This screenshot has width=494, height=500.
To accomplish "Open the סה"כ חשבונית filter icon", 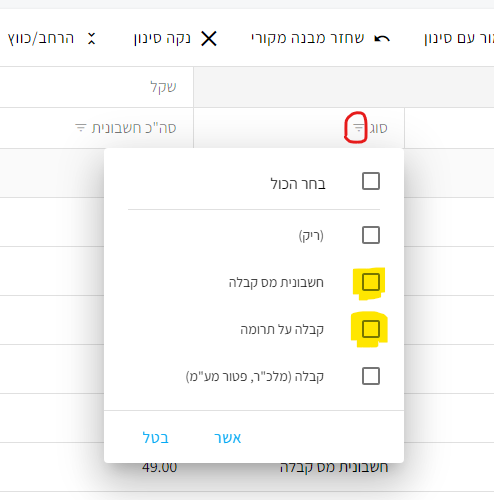I will [x=81, y=128].
